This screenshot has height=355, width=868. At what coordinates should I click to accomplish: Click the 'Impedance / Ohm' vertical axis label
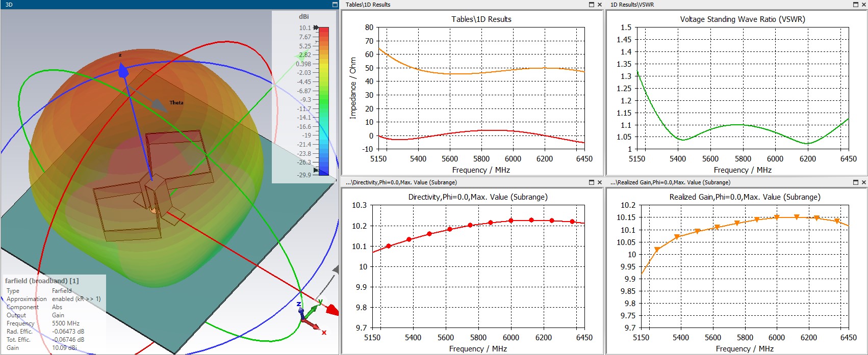[353, 88]
